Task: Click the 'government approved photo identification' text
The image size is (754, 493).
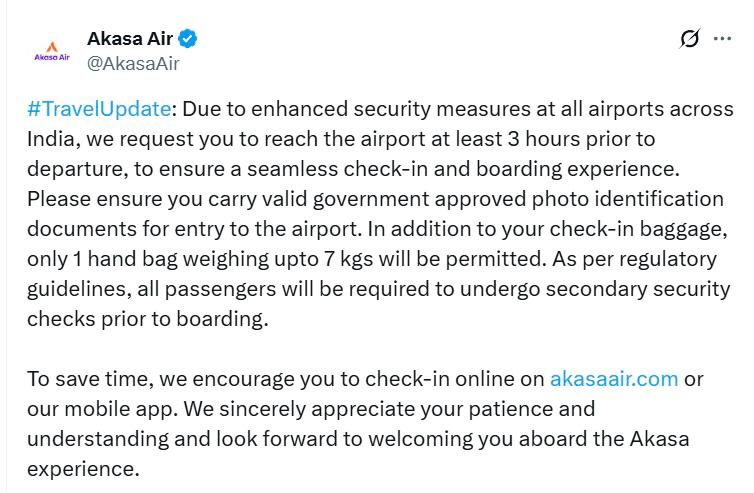Action: 518,199
